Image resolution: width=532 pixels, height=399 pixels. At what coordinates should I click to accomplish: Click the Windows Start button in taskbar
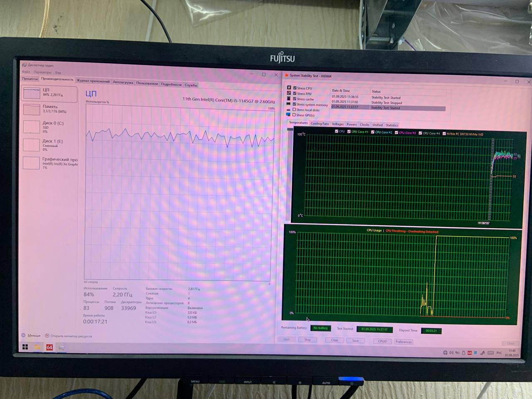coord(25,347)
